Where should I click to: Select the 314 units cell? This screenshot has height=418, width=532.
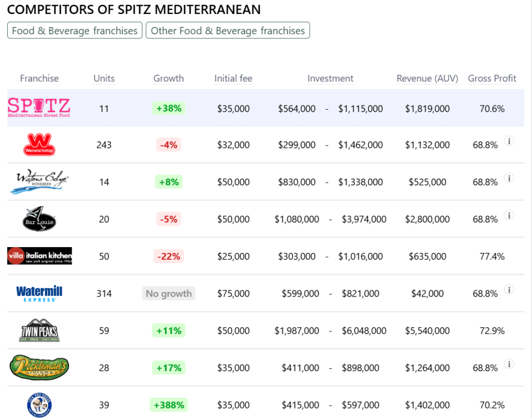coord(104,293)
